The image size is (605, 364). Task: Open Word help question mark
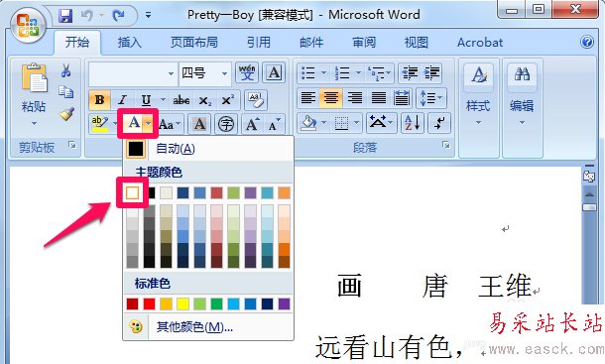[587, 42]
